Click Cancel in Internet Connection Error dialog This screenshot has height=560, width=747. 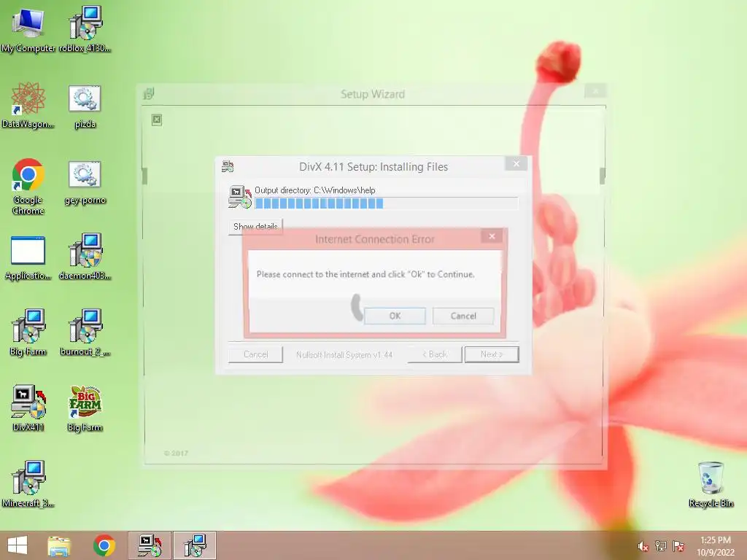[463, 316]
